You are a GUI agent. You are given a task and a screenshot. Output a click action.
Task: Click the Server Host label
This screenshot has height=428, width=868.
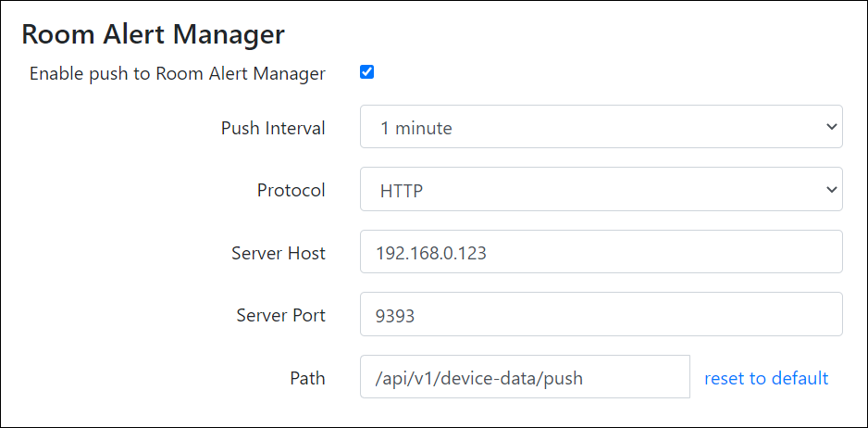tap(278, 253)
